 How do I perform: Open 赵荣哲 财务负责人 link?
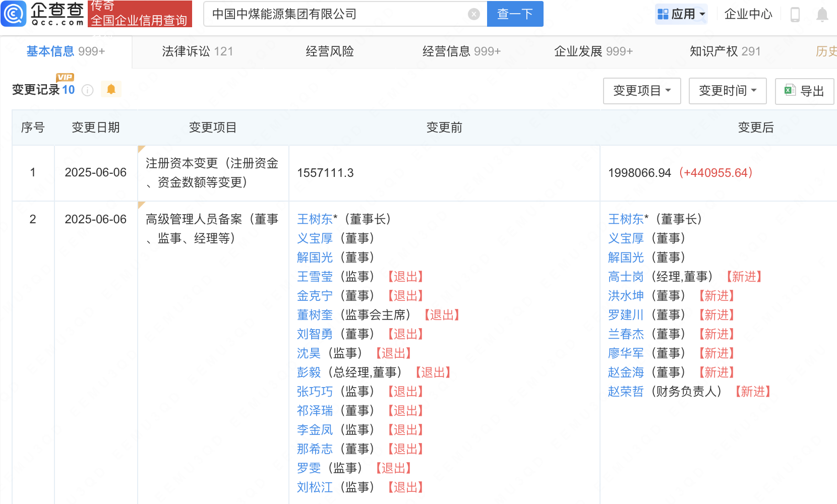pos(626,392)
